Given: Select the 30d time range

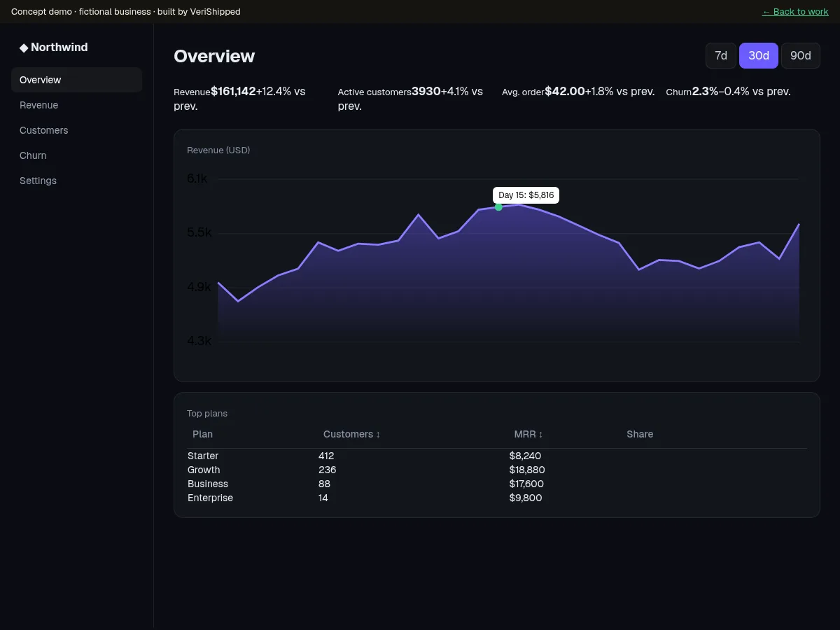Looking at the screenshot, I should point(759,55).
